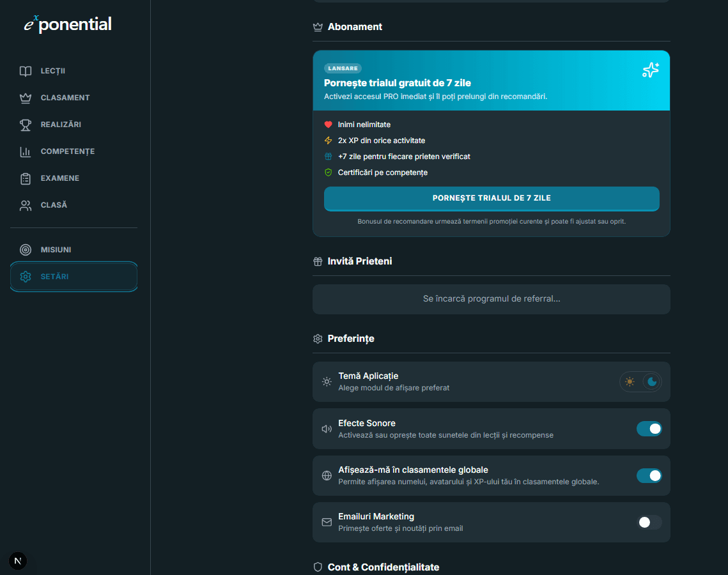Click the gift icon next to +7 zile
The height and width of the screenshot is (575, 728).
(x=329, y=157)
